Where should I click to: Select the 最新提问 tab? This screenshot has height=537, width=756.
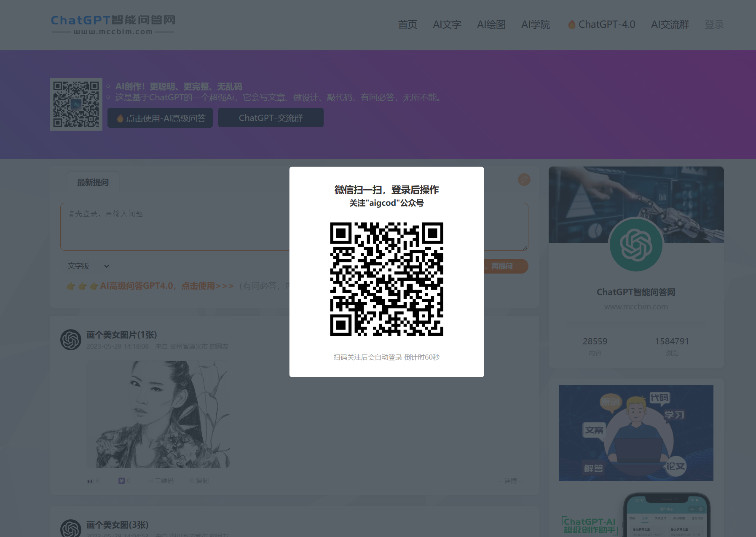93,182
